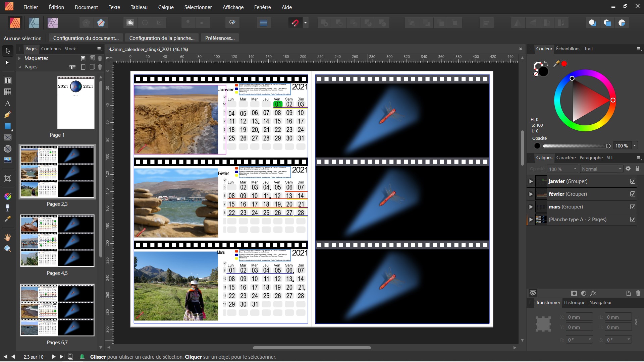Switch to the Échantillons tab
Viewport: 644px width, 362px height.
[568, 49]
